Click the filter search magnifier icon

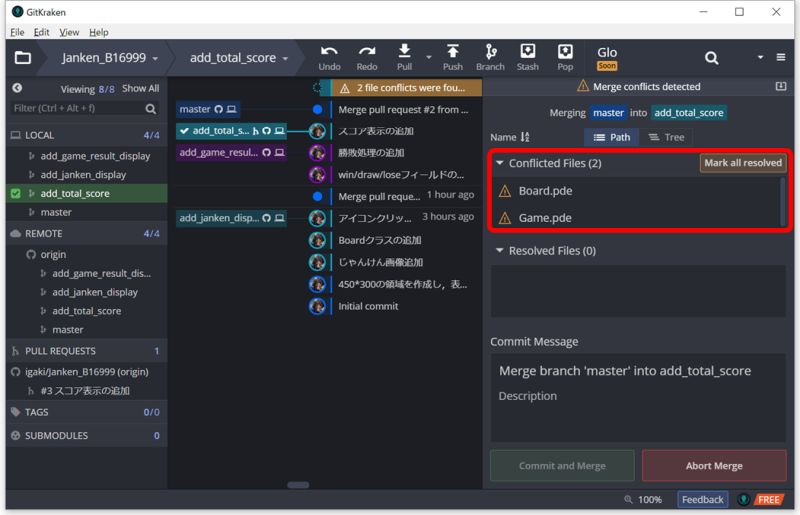pyautogui.click(x=151, y=108)
